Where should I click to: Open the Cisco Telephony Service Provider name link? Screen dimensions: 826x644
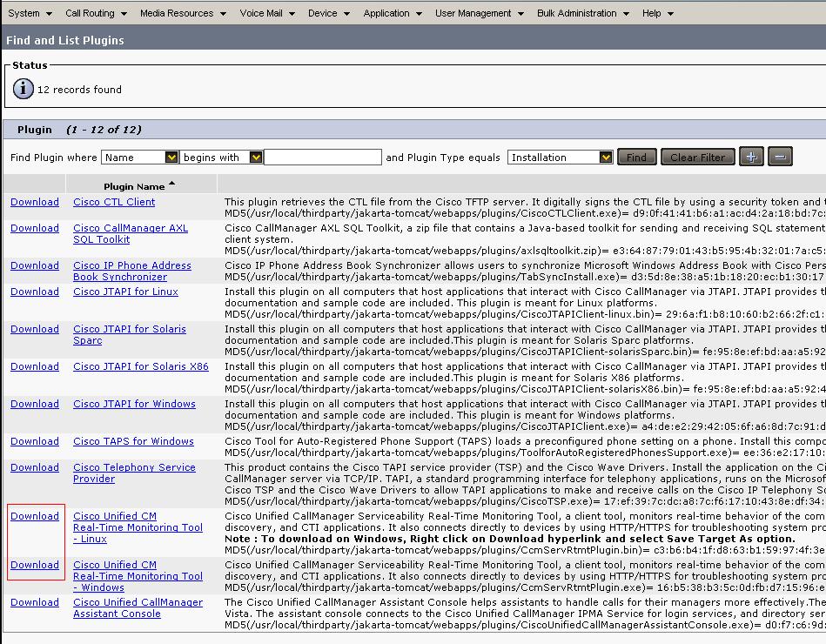tap(134, 473)
